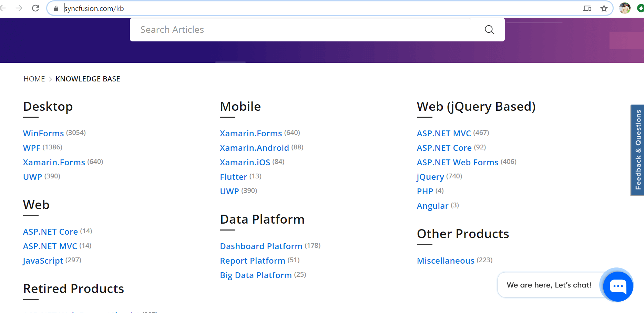Open Dashboard Platform articles
The image size is (644, 313).
[x=261, y=246]
